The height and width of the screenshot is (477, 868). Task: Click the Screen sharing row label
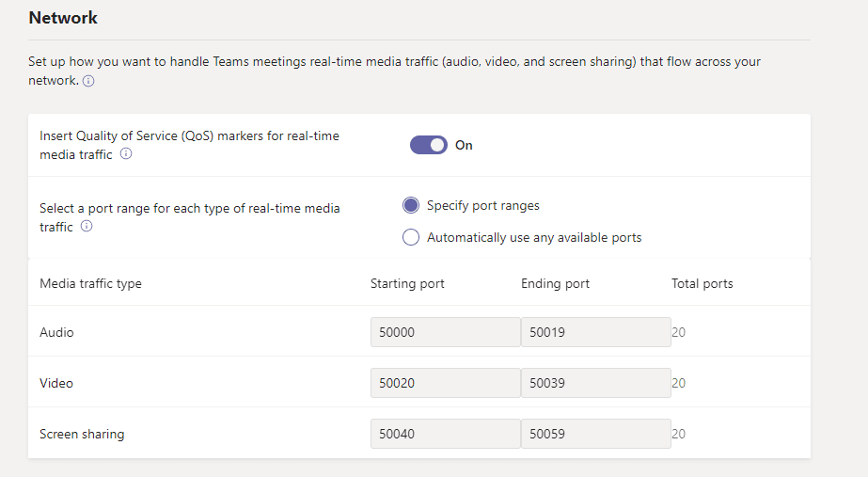[x=82, y=434]
